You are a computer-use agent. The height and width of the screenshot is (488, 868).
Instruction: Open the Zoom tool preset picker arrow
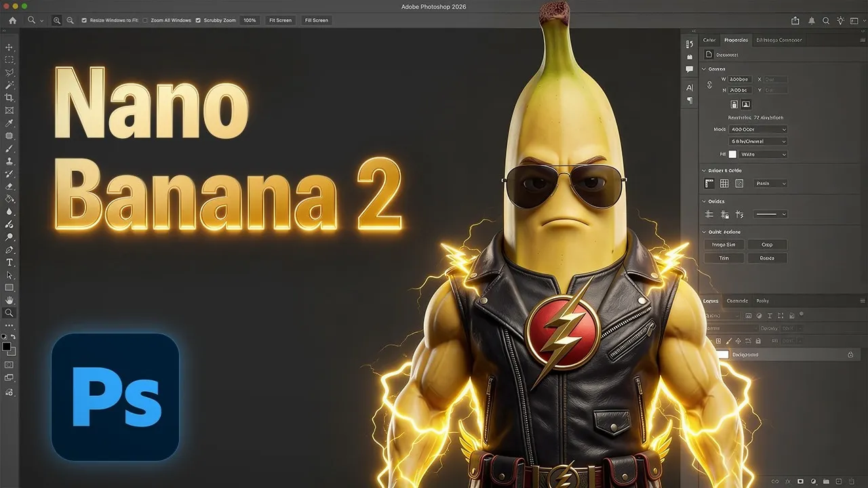coord(42,21)
